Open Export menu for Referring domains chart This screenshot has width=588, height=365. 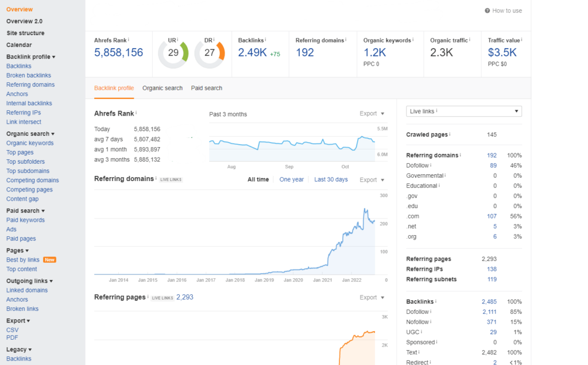coord(372,180)
